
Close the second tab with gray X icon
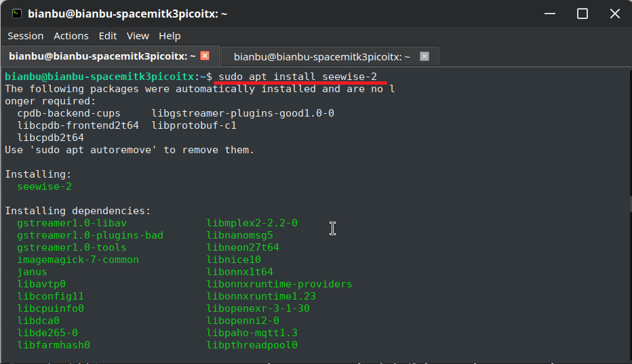pos(424,56)
